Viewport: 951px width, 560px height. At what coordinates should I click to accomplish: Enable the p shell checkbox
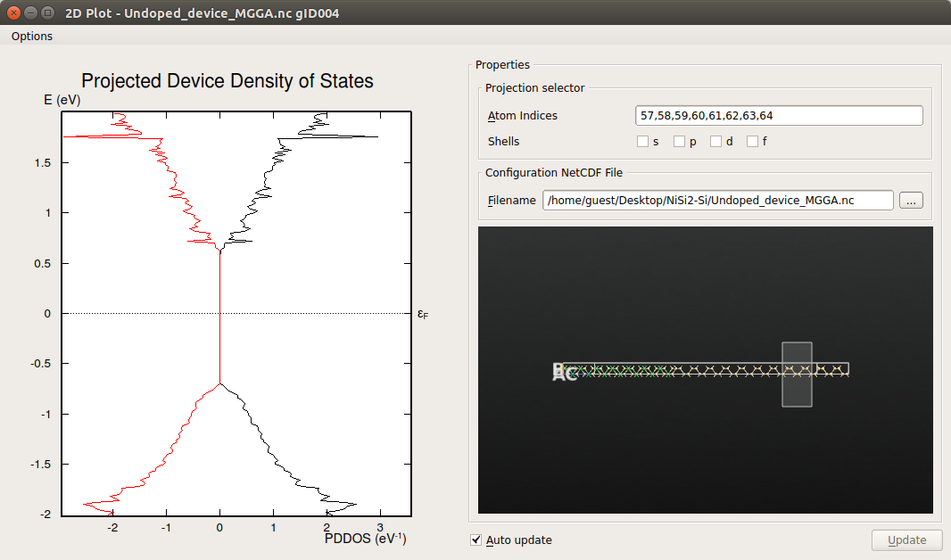[x=679, y=141]
